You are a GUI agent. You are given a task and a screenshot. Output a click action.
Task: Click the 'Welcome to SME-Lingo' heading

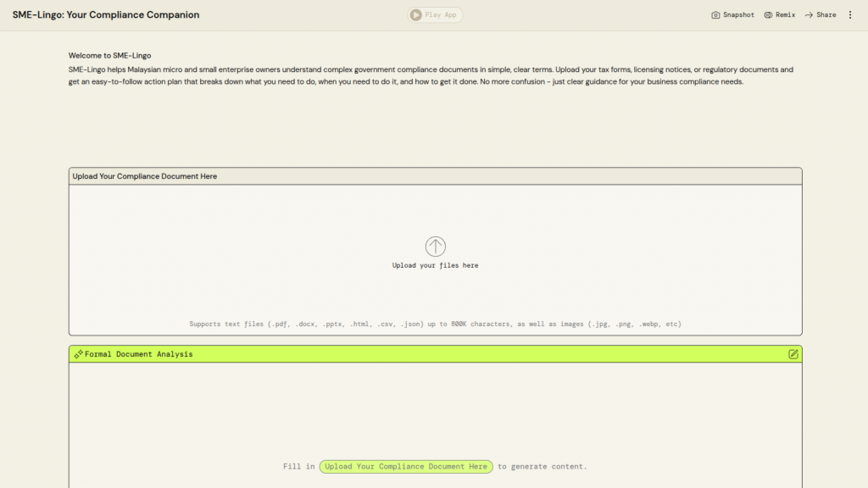[109, 55]
